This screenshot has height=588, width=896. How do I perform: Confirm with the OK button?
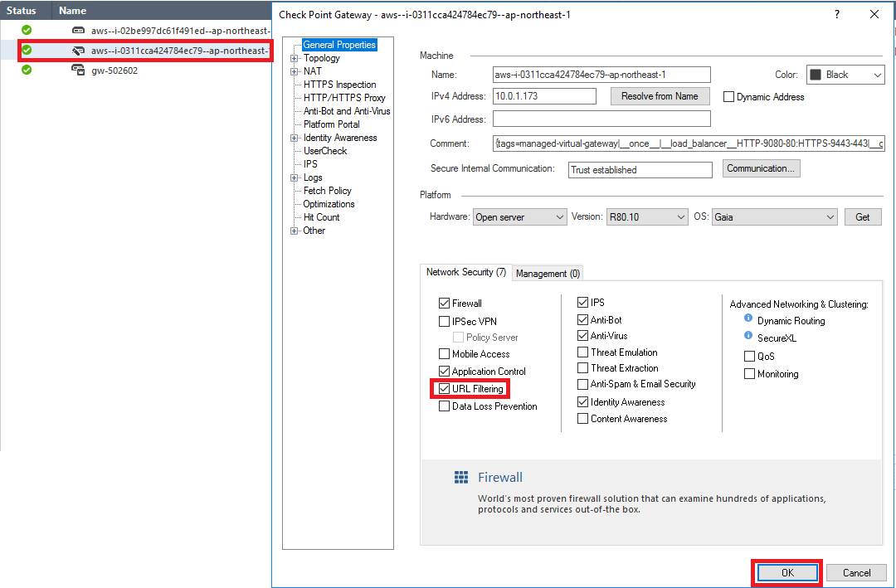(x=787, y=572)
